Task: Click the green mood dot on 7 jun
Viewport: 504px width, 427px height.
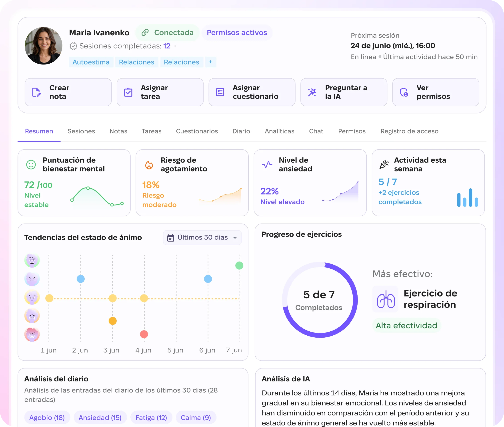Action: (x=239, y=266)
